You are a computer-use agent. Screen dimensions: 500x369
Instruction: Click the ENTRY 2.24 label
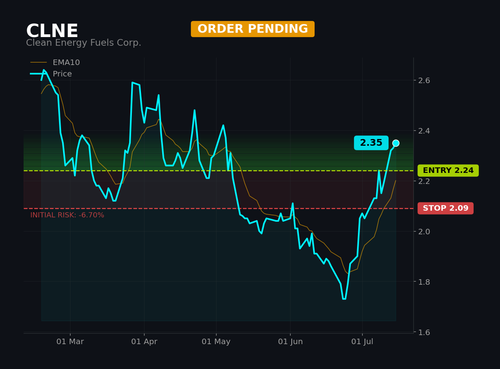(x=448, y=170)
